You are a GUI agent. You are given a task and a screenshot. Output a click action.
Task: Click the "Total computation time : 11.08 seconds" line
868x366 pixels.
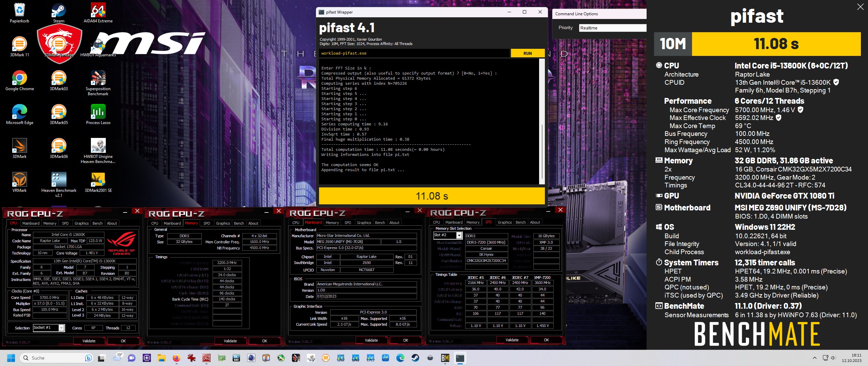[x=383, y=149]
